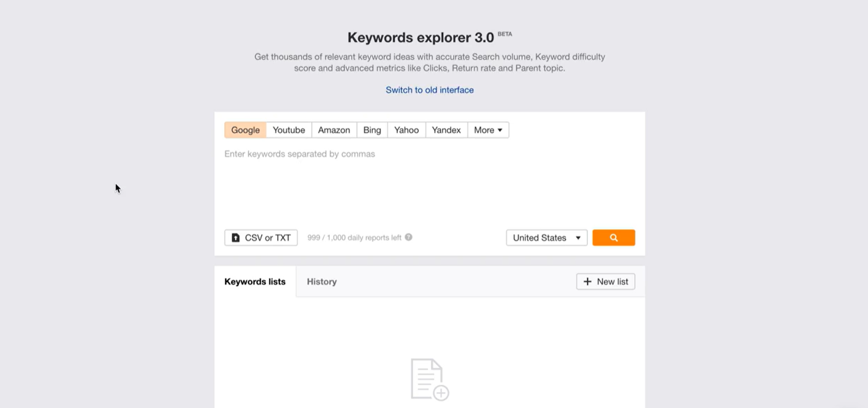Select Youtube as the search engine
This screenshot has width=868, height=408.
point(288,130)
